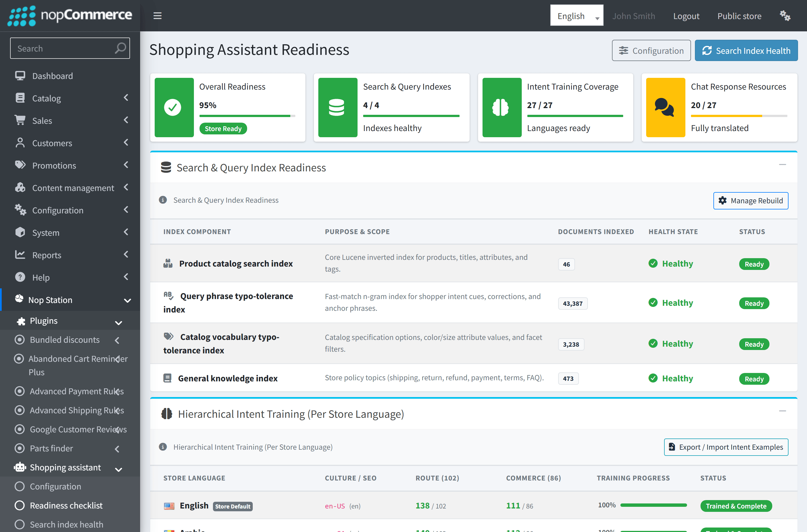Click the info icon beside Hierarchical Intent Training
The width and height of the screenshot is (807, 532).
[163, 447]
